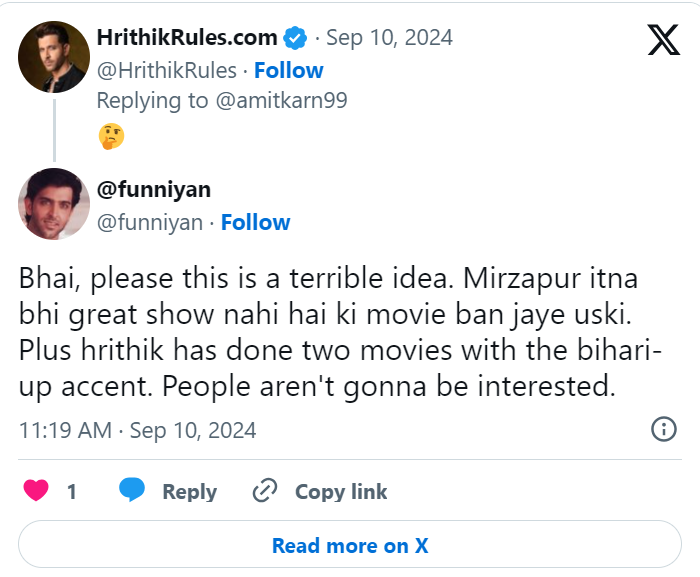Screen dimensions: 700x577
Task: Click the X logo icon
Action: [663, 40]
